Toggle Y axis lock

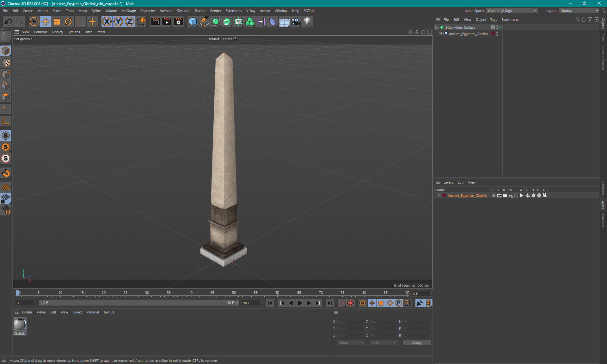click(x=118, y=21)
